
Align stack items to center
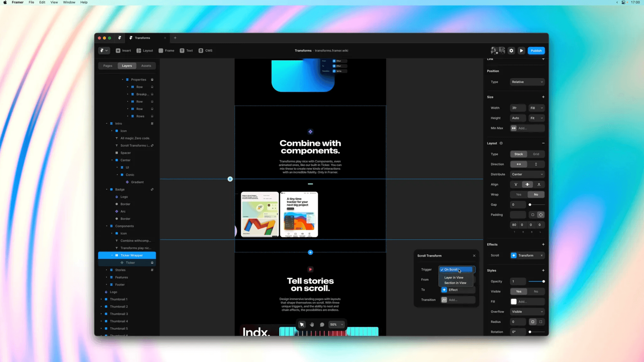point(527,185)
